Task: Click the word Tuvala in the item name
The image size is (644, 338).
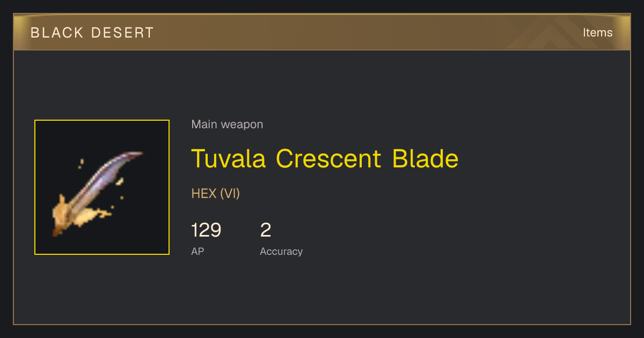Action: click(229, 158)
